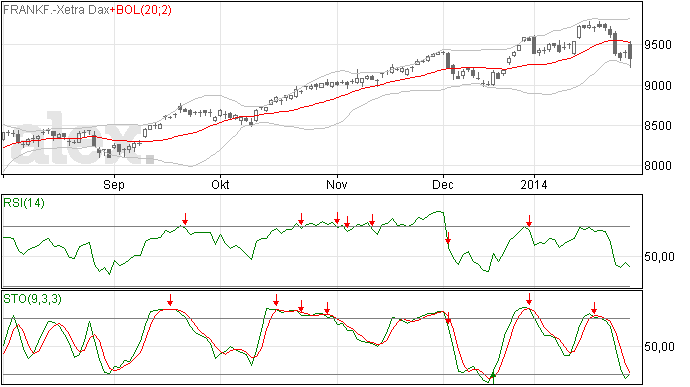Image resolution: width=690 pixels, height=387 pixels.
Task: Click the Nov month label on time axis
Action: pos(337,184)
